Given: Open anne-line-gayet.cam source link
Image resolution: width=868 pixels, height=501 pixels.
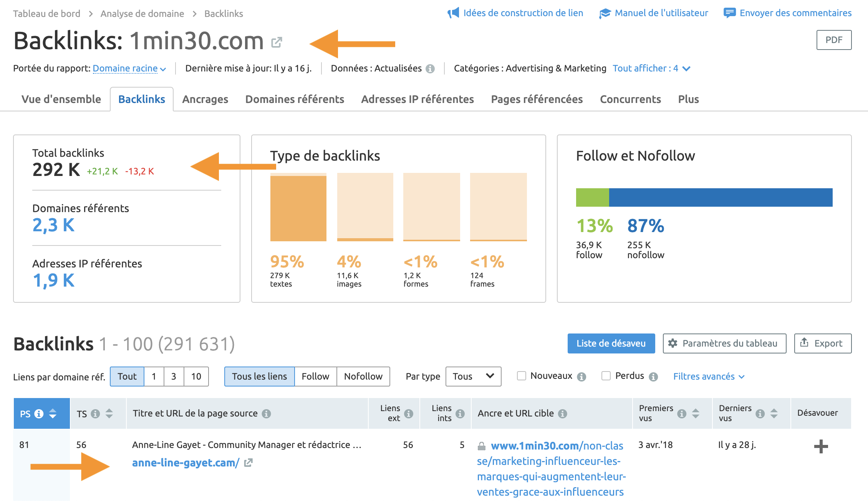Looking at the screenshot, I should 186,463.
